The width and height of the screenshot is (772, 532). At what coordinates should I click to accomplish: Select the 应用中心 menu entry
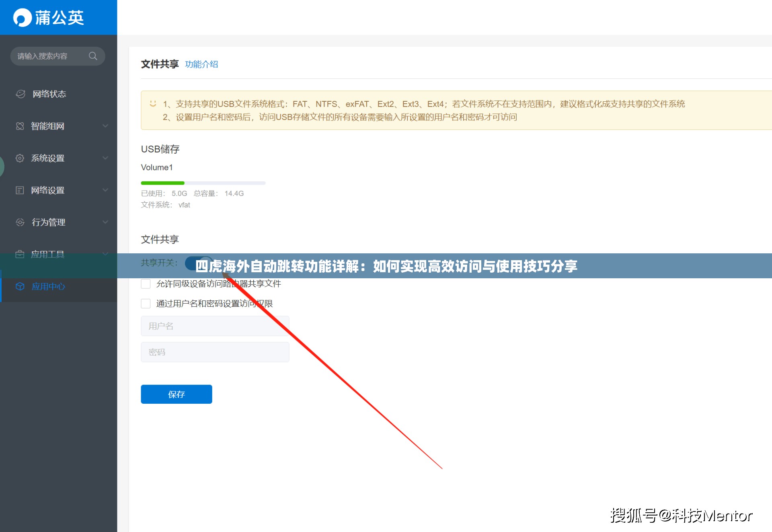[47, 286]
